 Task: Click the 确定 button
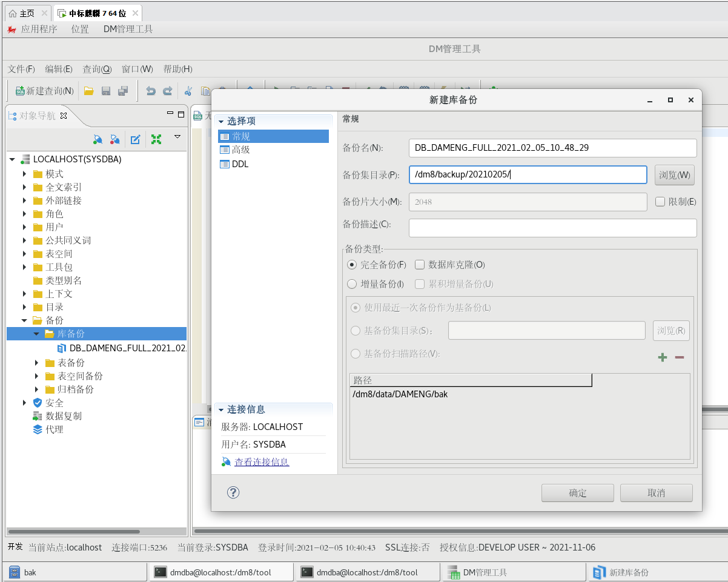pos(578,493)
